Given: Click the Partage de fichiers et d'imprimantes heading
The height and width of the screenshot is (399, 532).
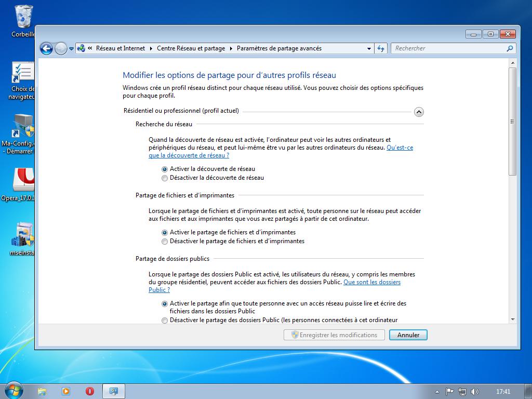Looking at the screenshot, I should click(x=185, y=195).
